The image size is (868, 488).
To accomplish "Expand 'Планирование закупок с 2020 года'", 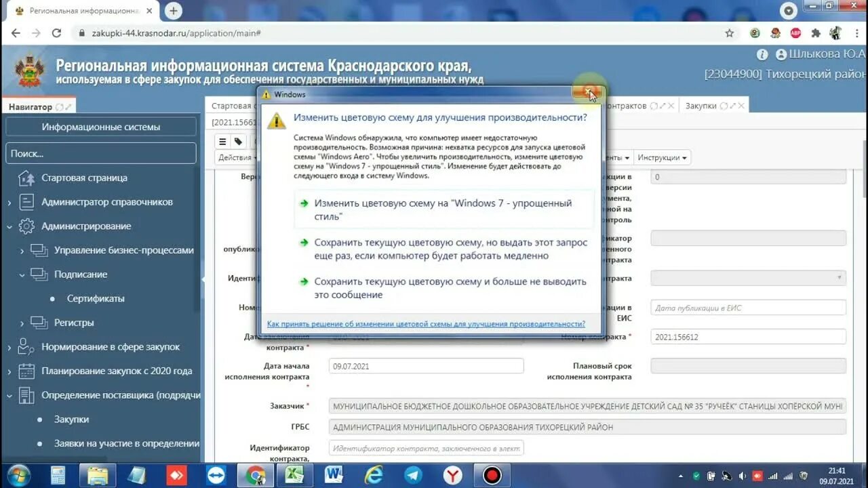I will click(x=9, y=372).
